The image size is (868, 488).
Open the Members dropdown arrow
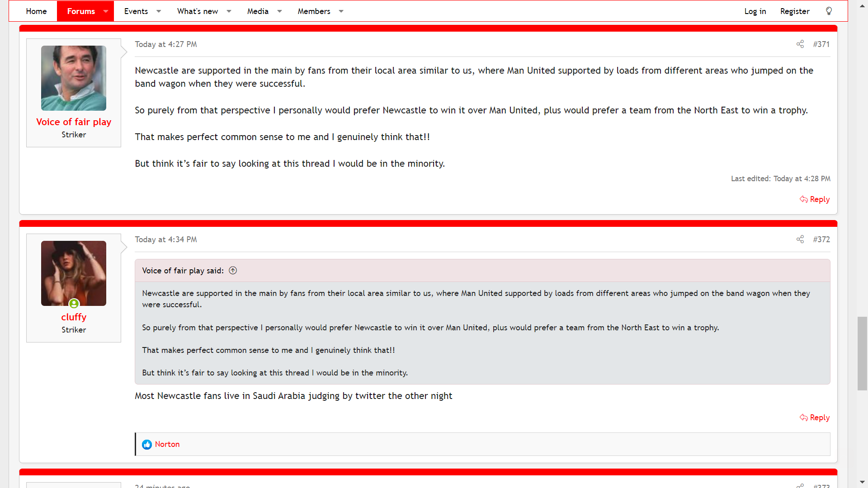tap(341, 11)
